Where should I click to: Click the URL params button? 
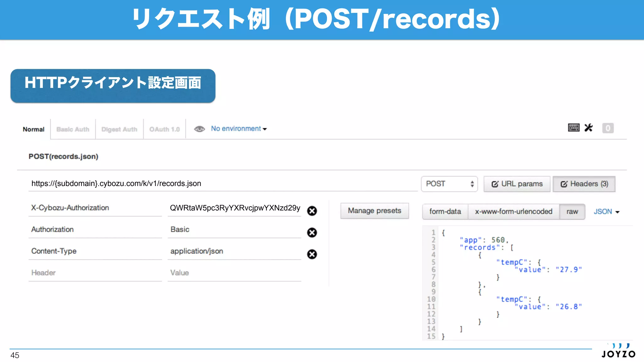517,184
